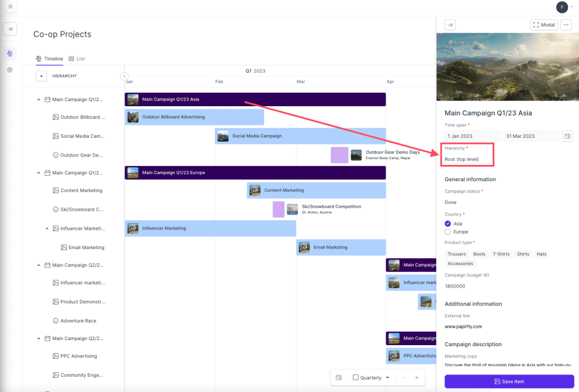This screenshot has width=579, height=392.
Task: Collapse the detail panel with arrow icon
Action: (x=450, y=25)
